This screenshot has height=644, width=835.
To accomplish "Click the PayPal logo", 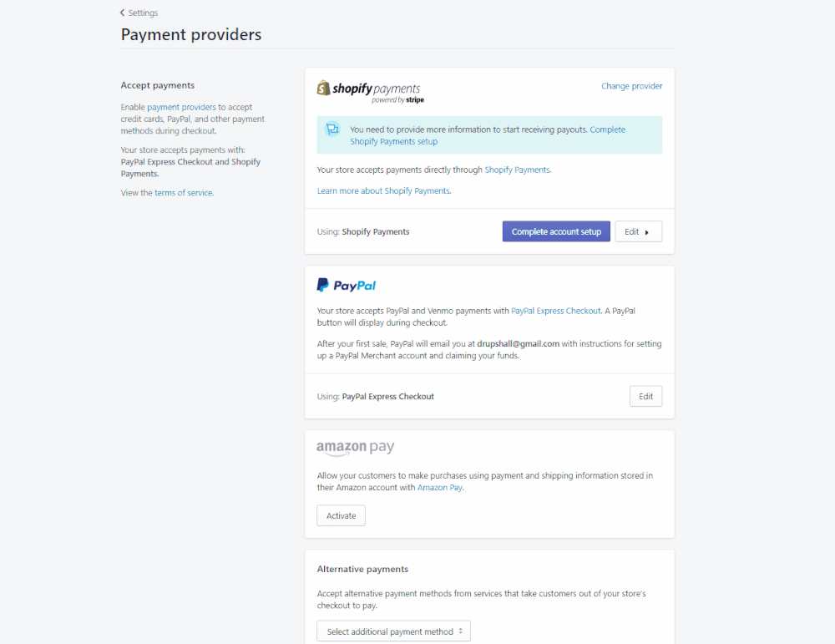I will 347,286.
